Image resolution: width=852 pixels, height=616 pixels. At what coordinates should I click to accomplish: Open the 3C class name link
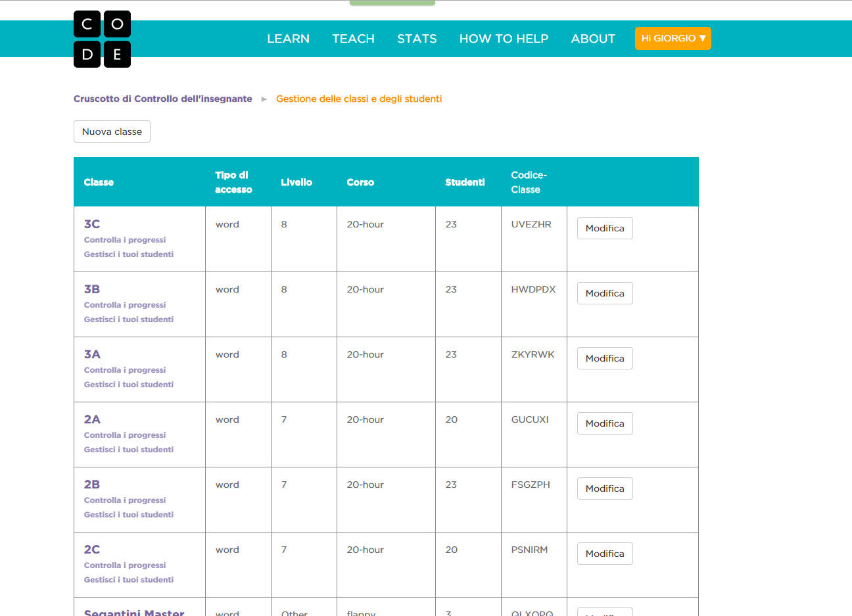(x=92, y=224)
